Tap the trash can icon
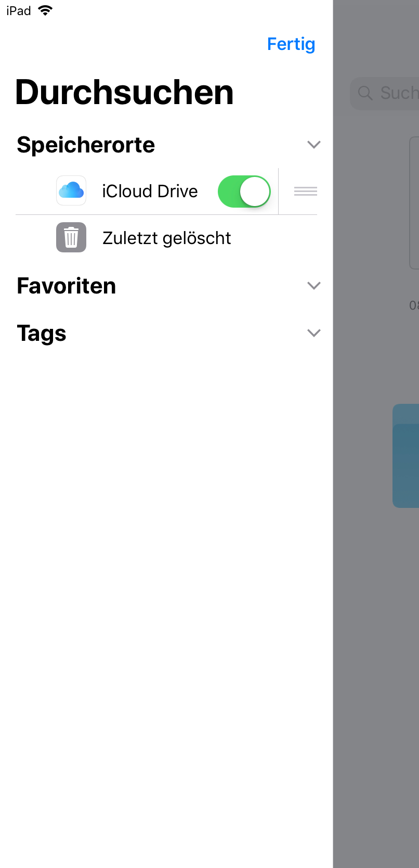The width and height of the screenshot is (419, 868). coord(71,237)
